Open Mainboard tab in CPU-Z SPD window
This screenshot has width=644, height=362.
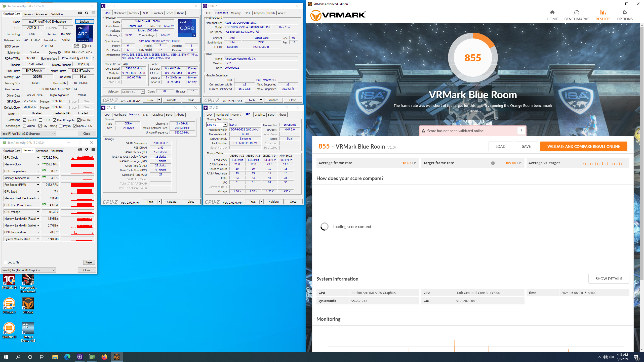222,115
